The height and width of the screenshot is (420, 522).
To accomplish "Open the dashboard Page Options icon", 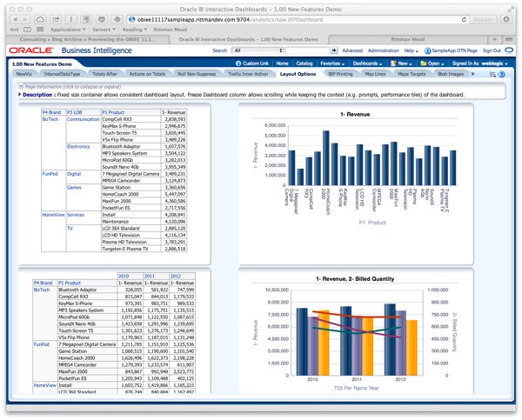I will [x=492, y=74].
